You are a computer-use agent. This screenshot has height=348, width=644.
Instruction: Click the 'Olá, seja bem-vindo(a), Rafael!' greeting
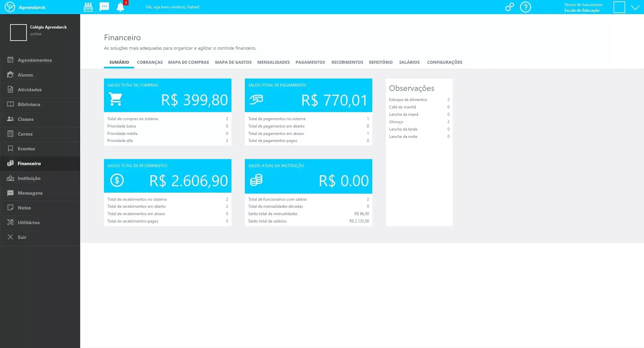point(172,7)
